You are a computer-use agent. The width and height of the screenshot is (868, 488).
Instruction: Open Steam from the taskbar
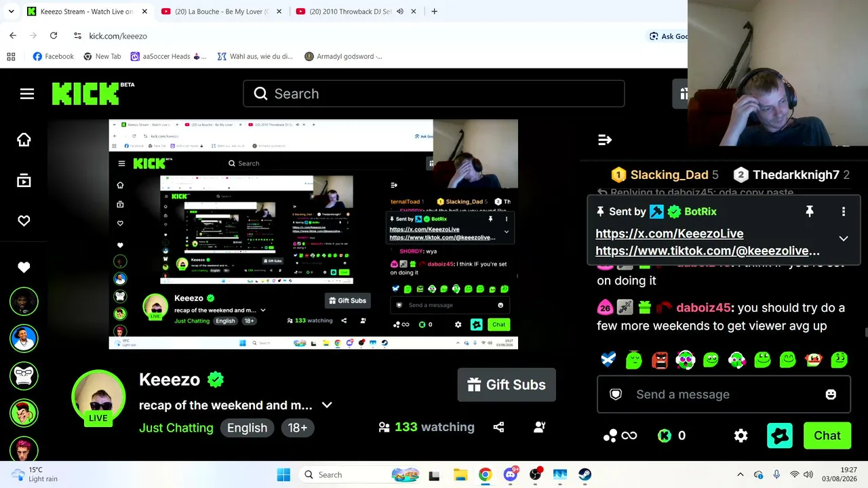point(585,474)
